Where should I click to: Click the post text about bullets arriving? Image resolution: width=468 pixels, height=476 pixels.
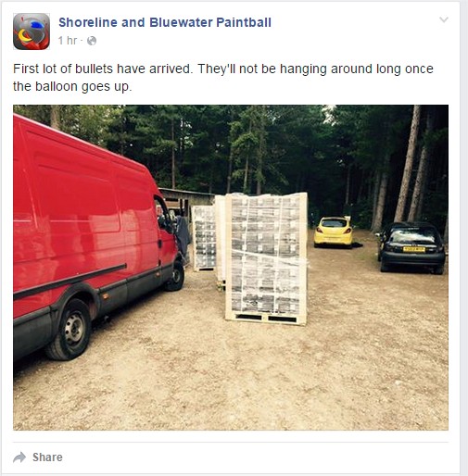(223, 78)
